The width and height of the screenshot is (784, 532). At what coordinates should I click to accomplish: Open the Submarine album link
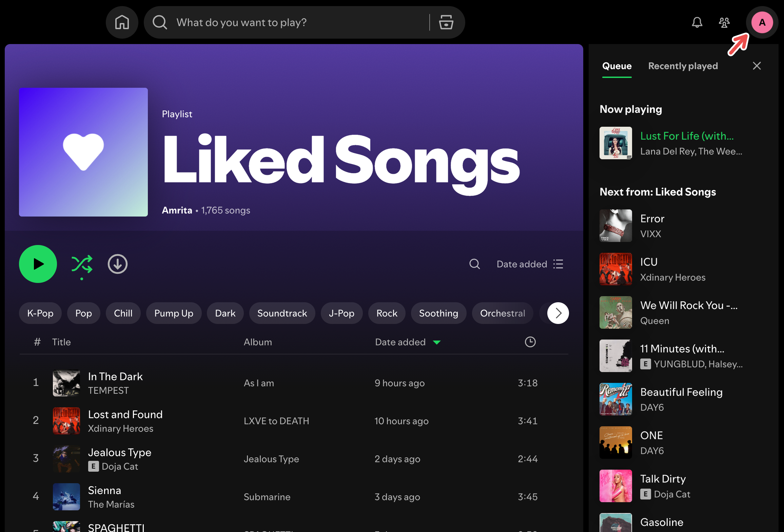click(267, 497)
